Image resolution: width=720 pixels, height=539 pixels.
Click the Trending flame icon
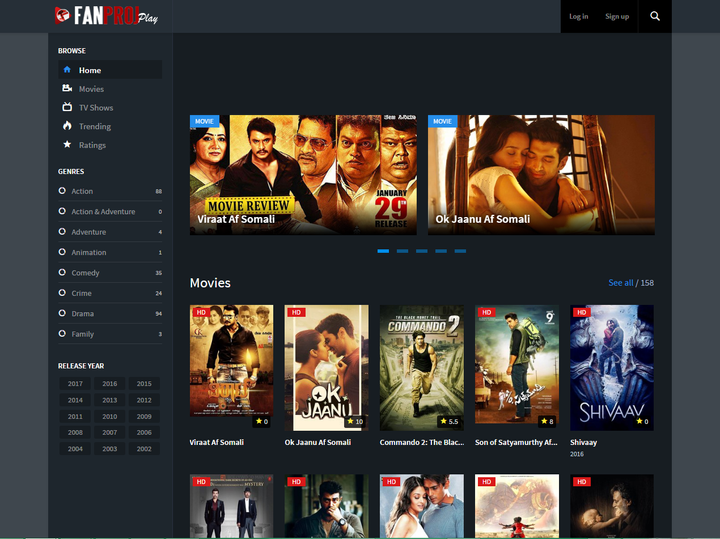click(67, 126)
